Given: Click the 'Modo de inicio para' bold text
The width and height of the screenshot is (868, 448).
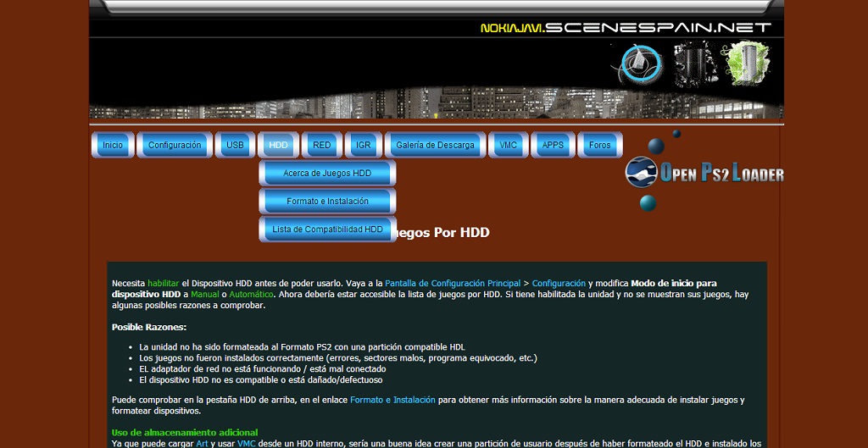Looking at the screenshot, I should (674, 283).
